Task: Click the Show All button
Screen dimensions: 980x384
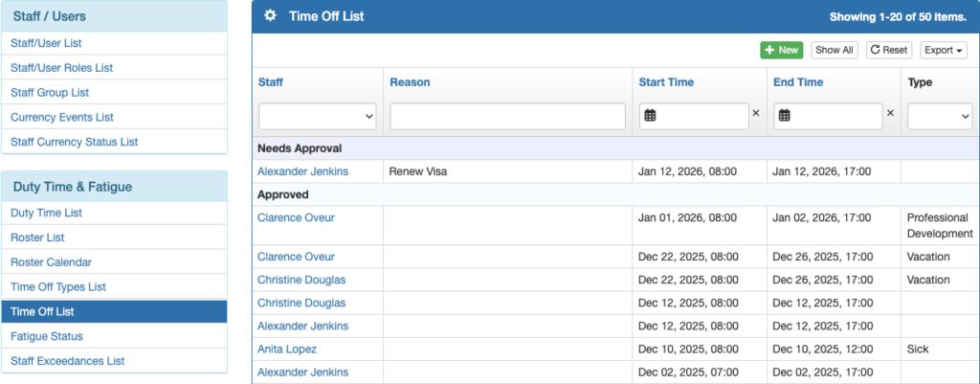Action: point(834,50)
